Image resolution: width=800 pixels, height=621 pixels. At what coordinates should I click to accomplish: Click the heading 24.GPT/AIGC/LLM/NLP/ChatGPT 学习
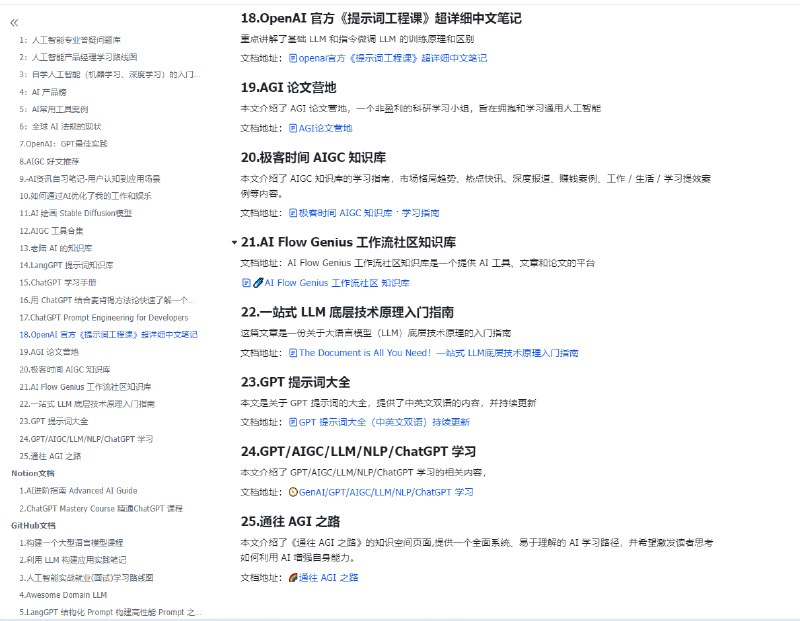point(358,452)
